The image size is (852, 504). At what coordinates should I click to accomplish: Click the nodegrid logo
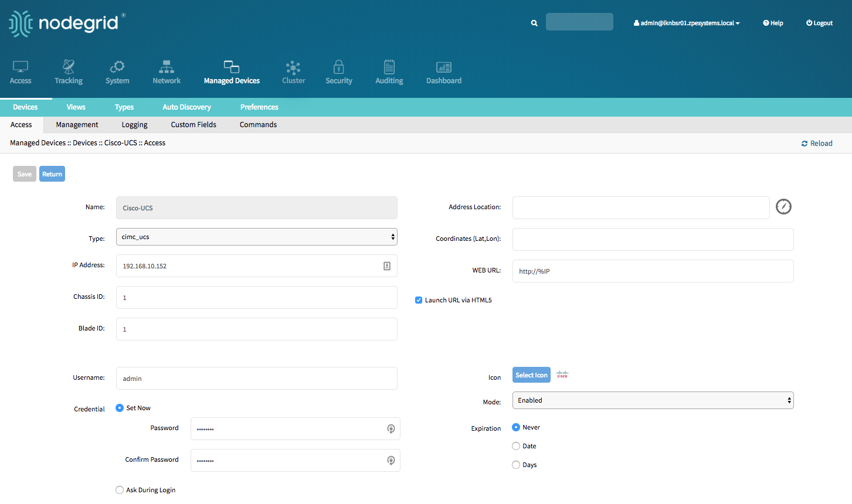click(67, 23)
